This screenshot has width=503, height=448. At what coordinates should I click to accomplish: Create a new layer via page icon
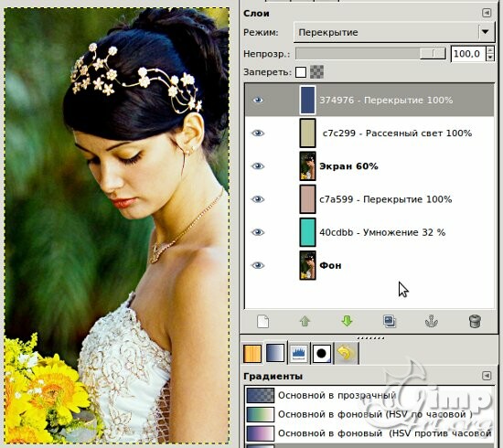click(x=262, y=321)
